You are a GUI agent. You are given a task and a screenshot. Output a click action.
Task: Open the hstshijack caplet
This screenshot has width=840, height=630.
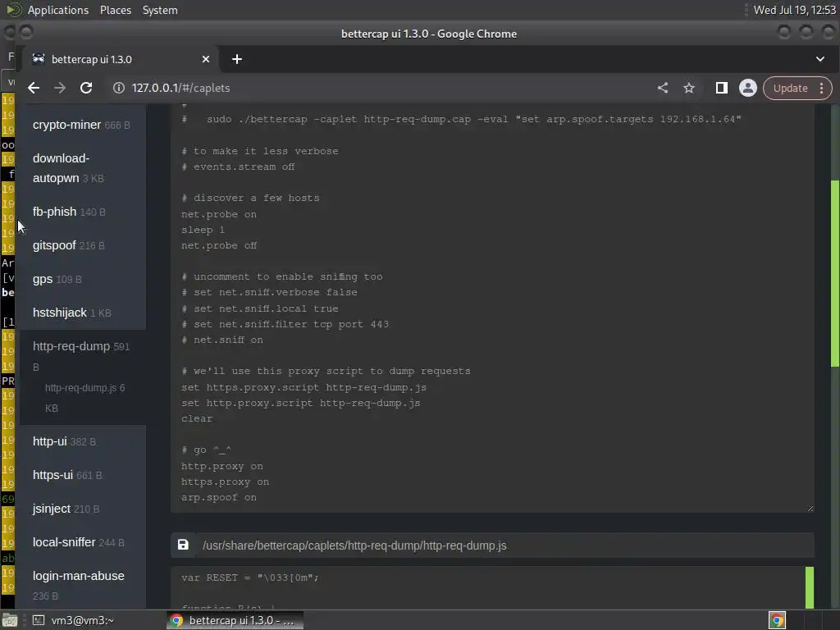[x=81, y=313]
